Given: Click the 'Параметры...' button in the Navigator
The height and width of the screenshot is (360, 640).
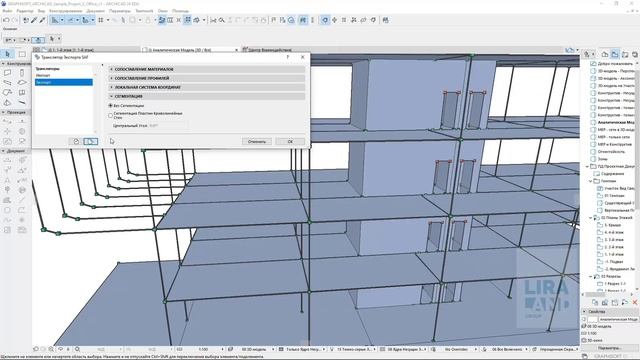Looking at the screenshot, I should point(609,348).
